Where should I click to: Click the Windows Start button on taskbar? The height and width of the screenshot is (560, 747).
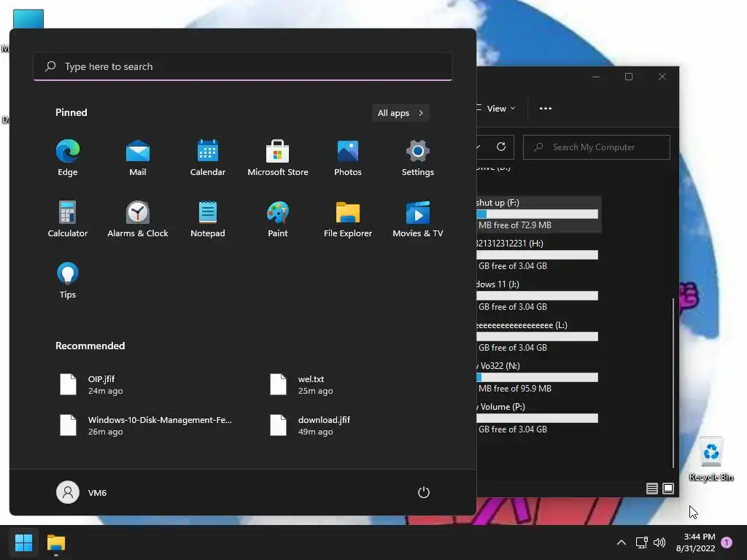pos(23,542)
